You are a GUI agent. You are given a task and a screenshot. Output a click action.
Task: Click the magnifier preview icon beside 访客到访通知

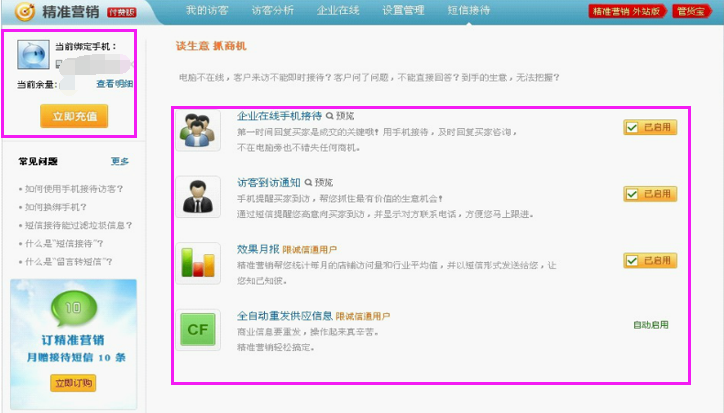[308, 182]
